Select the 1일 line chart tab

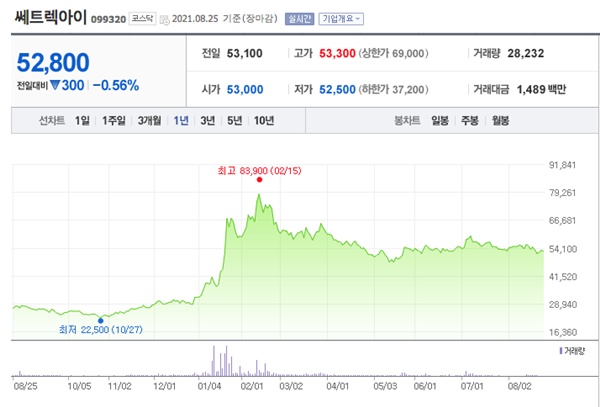coord(82,121)
